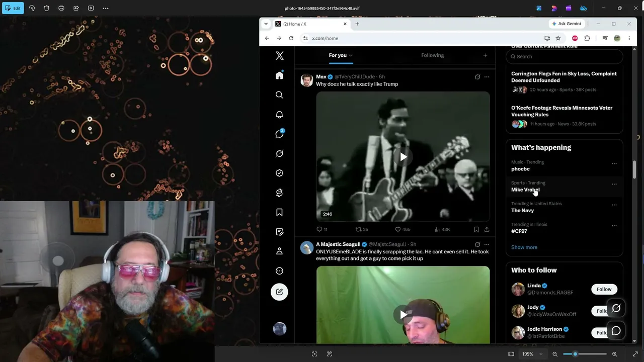Screen dimensions: 644x362
Task: Open more options on Max post
Action: 487,77
